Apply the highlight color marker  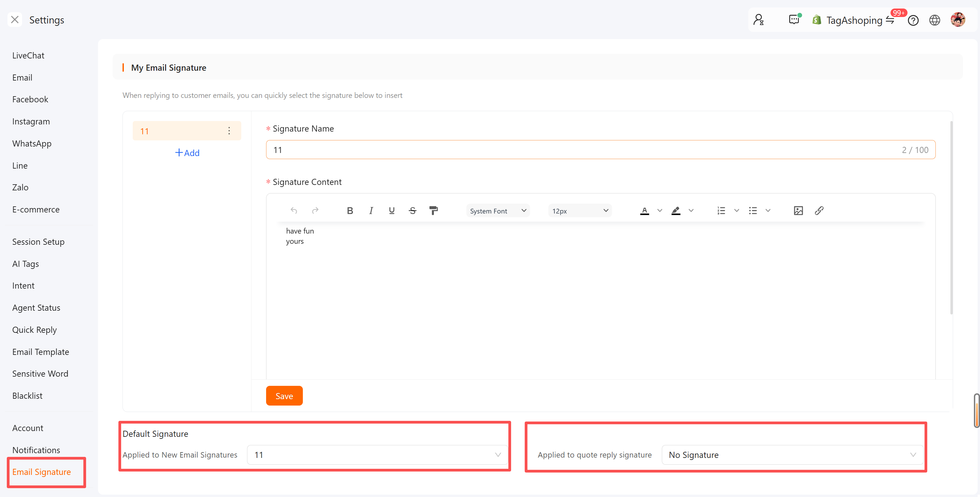click(x=676, y=210)
